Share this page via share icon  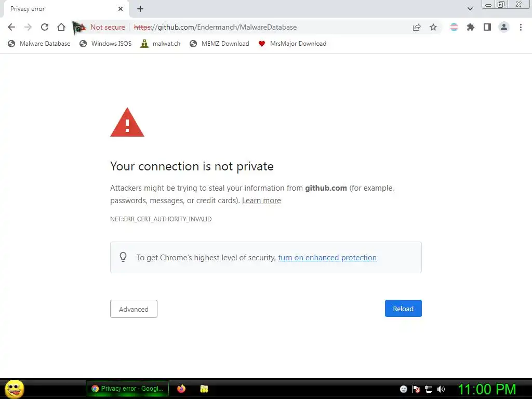click(x=417, y=27)
